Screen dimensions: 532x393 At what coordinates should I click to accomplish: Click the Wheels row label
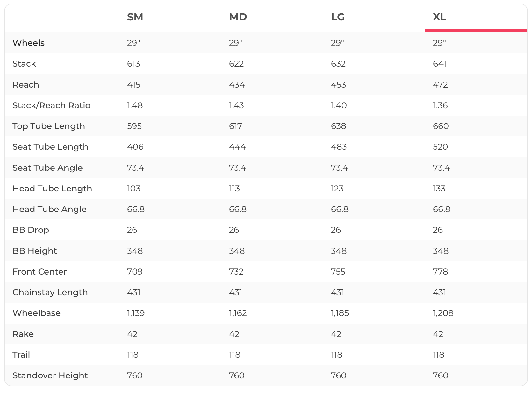coord(28,43)
